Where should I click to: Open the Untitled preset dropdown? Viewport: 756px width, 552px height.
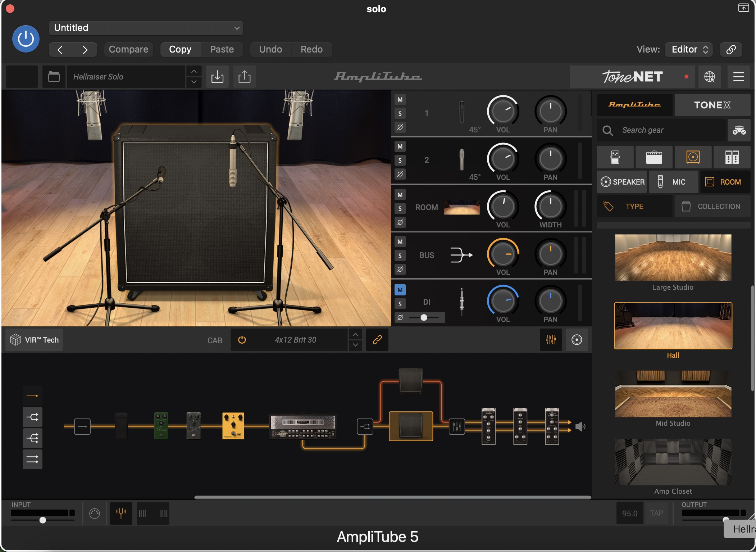(146, 28)
